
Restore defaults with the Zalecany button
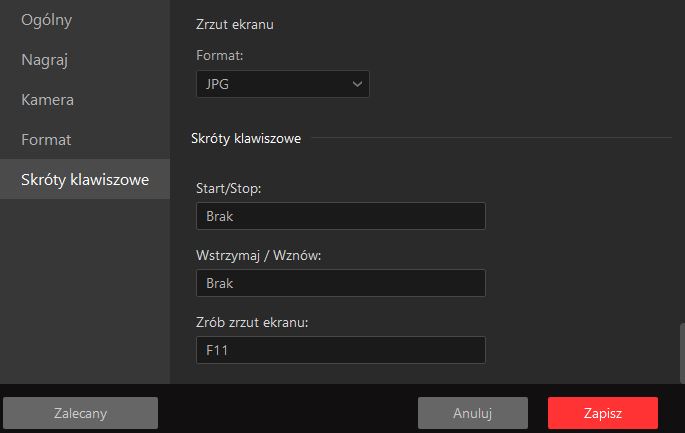pos(80,413)
